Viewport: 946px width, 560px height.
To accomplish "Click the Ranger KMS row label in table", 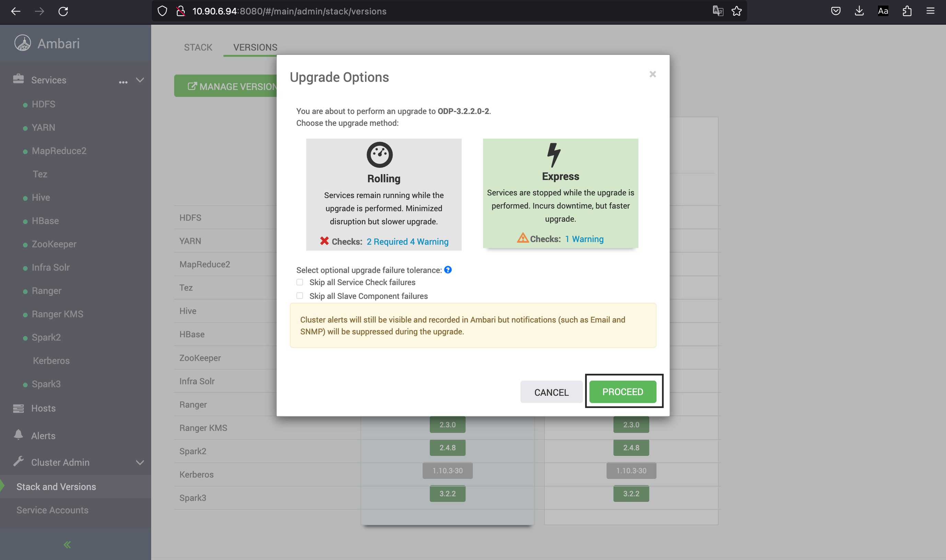I will click(x=204, y=428).
